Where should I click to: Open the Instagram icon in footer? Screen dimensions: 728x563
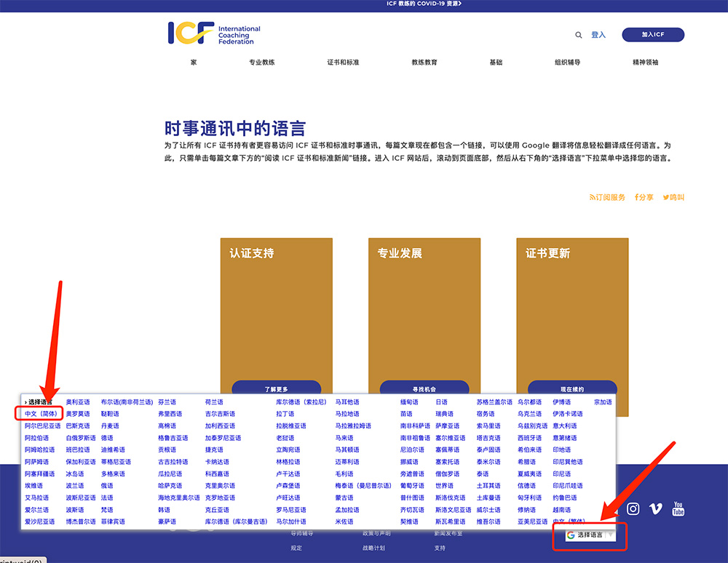pos(633,509)
